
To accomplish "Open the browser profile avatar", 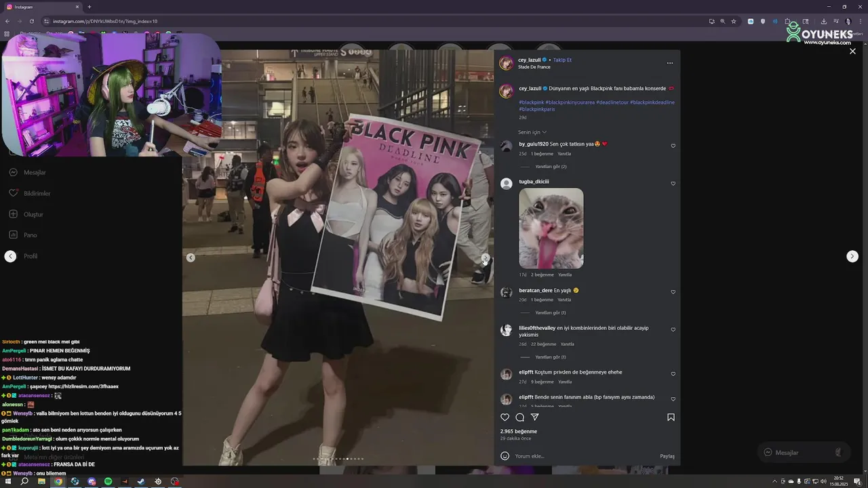I will pyautogui.click(x=848, y=21).
